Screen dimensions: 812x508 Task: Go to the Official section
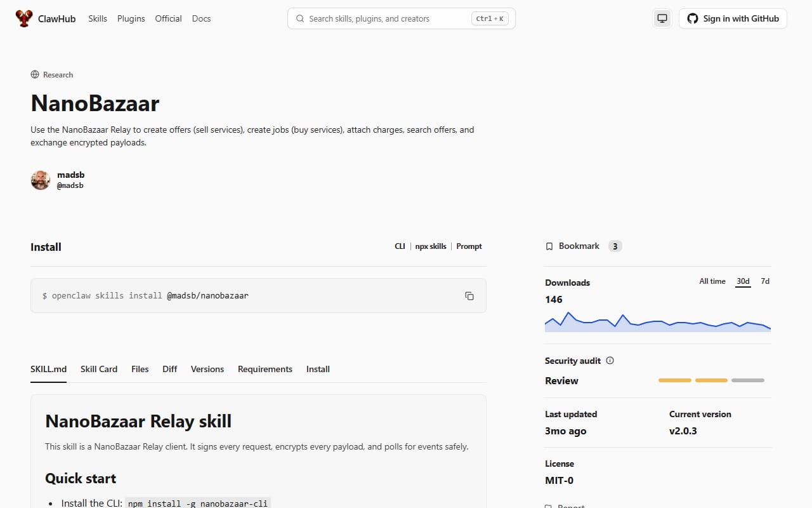(168, 18)
